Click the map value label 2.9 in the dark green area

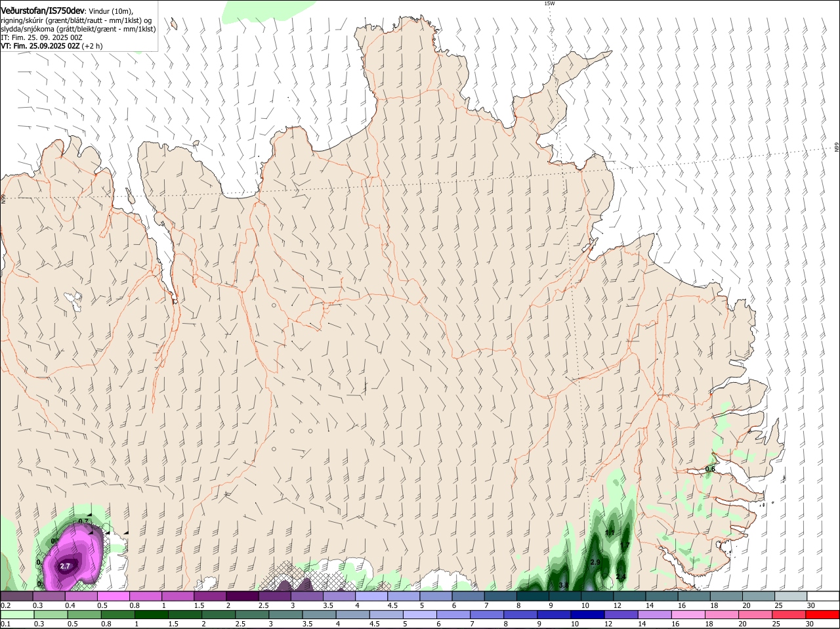596,563
